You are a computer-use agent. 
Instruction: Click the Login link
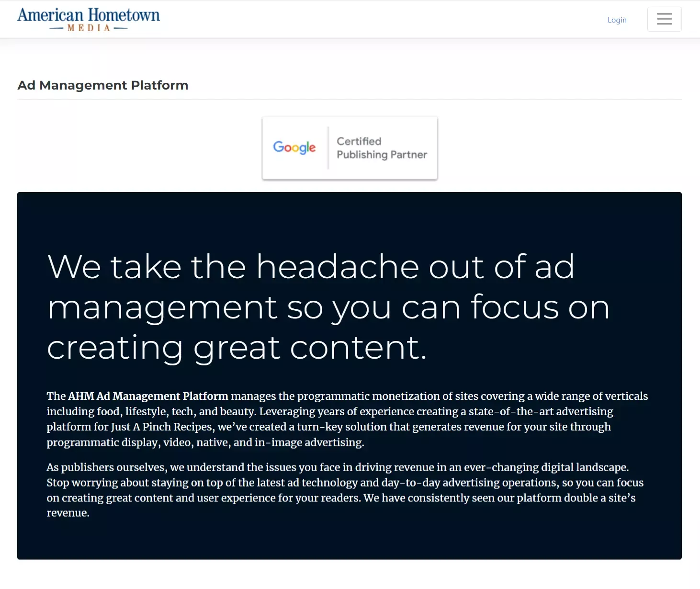point(617,20)
